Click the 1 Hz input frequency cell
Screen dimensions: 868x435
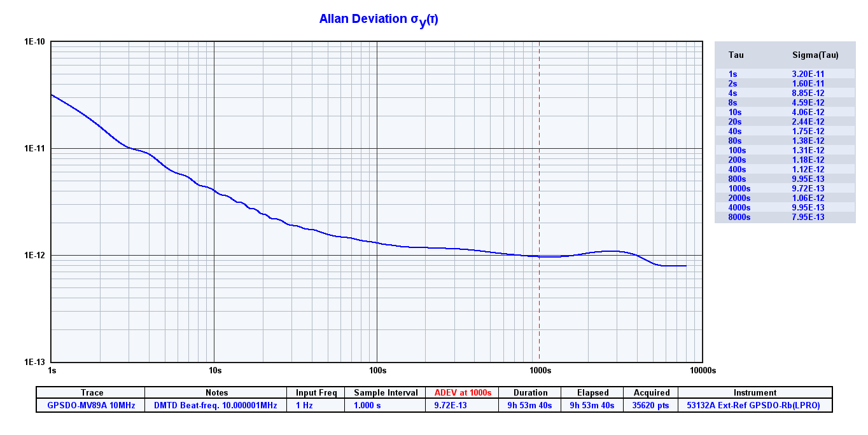click(x=316, y=405)
